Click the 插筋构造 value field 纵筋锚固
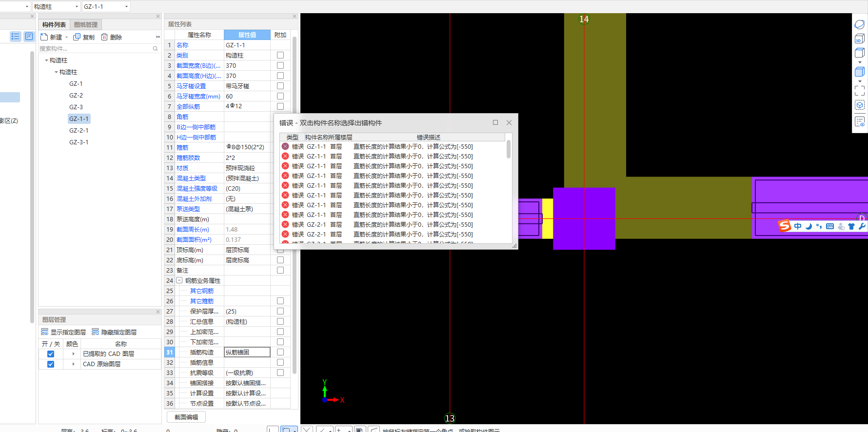 point(247,352)
